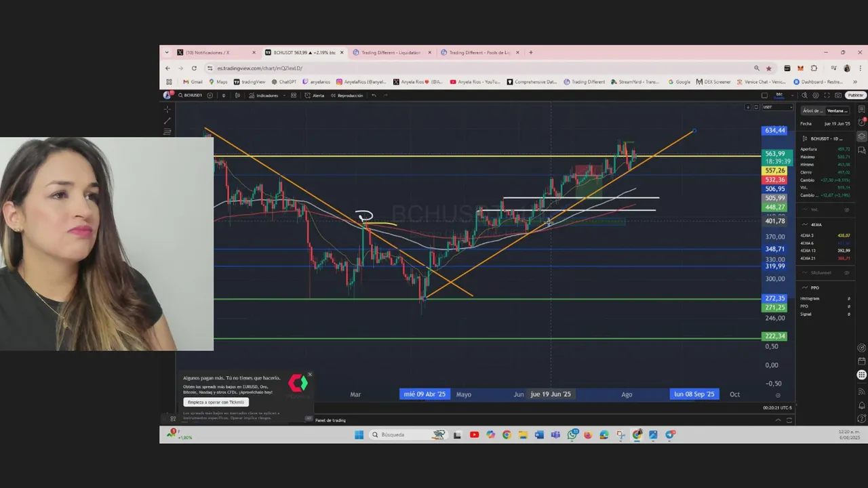Click the lun 08 Sep '25 date label
Screen dimensions: 868x488
[694, 394]
